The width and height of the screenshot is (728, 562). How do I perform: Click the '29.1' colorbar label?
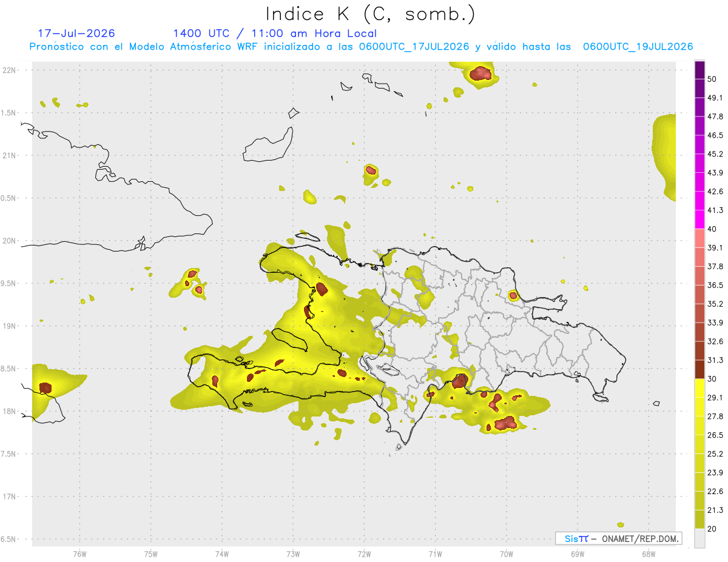(715, 397)
